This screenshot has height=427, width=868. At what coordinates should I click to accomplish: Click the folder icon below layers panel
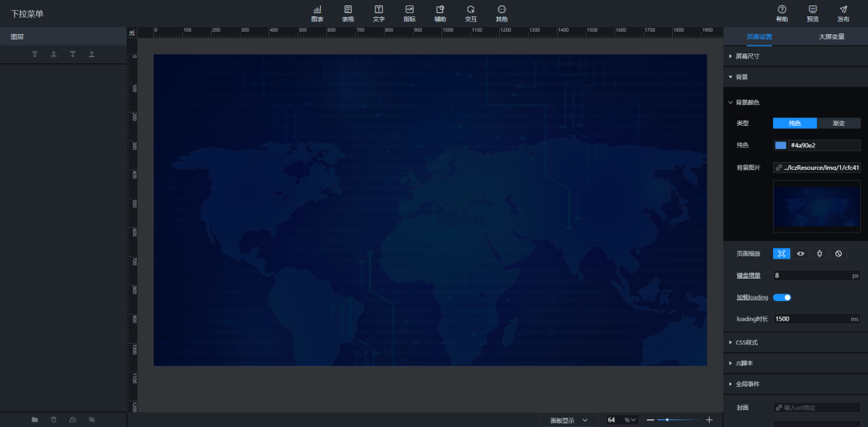coord(35,419)
